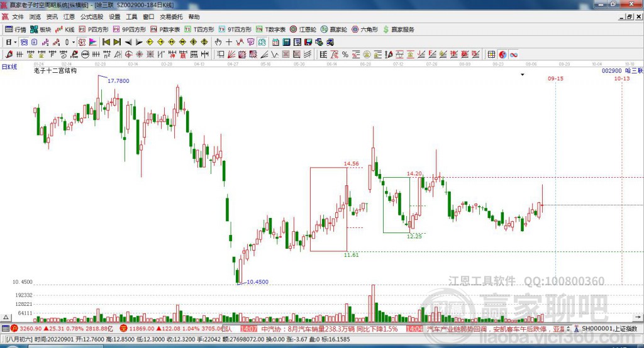The width and height of the screenshot is (644, 348).
Task: Select the hand pan tool
Action: pos(218,42)
